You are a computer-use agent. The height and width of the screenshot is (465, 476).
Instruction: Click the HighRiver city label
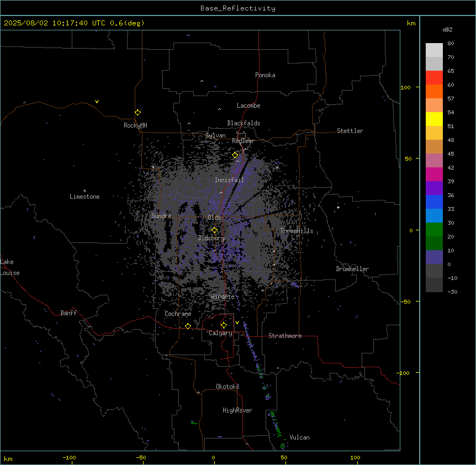(x=237, y=410)
